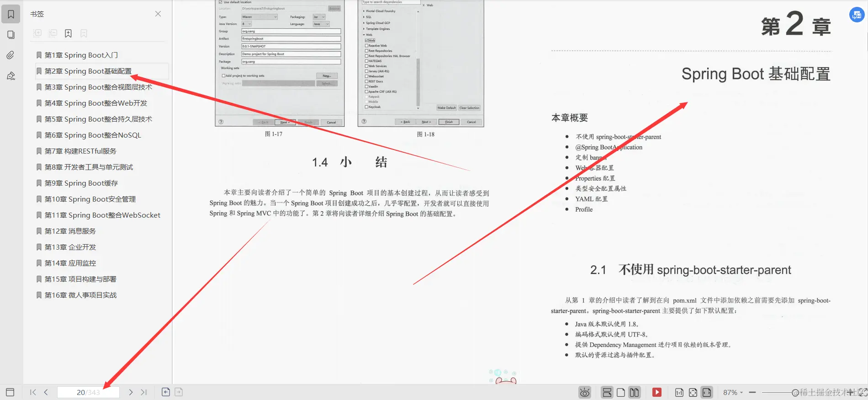868x400 pixels.
Task: Select bookmark 第10章 Spring Boot安全管理
Action: point(90,199)
